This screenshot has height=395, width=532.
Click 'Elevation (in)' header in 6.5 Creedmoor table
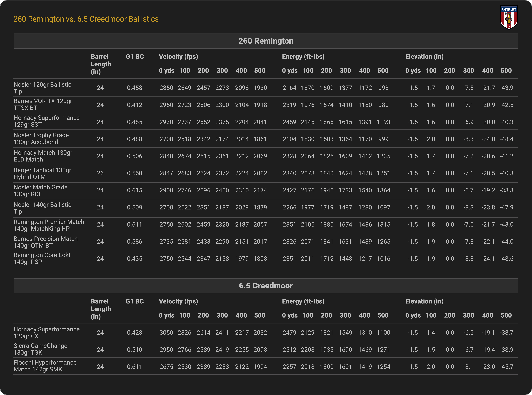point(424,302)
